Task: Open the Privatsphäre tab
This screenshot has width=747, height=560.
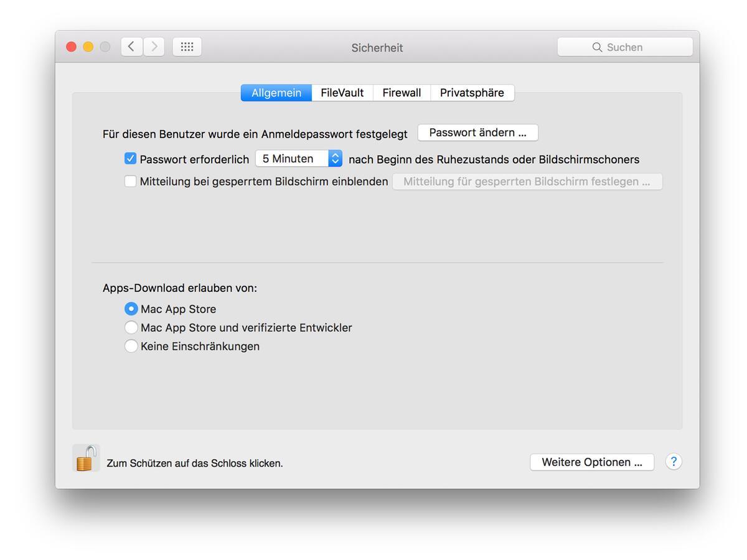Action: point(472,93)
